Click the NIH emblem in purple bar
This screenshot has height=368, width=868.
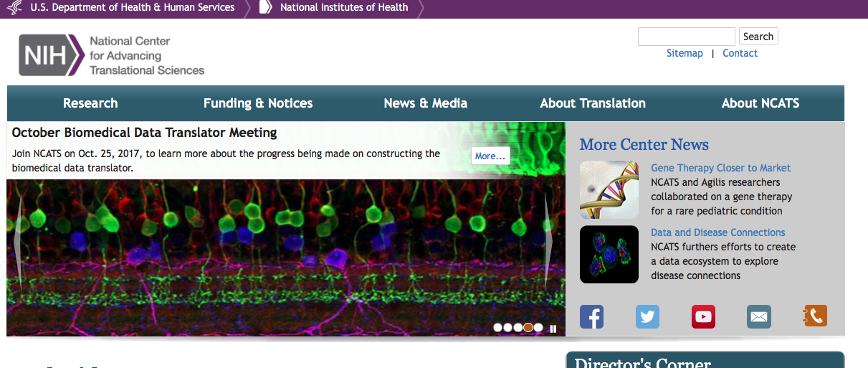pos(265,8)
